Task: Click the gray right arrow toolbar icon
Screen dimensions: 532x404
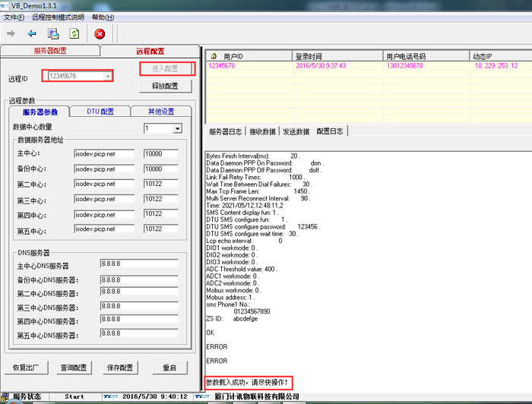Action: pyautogui.click(x=11, y=33)
